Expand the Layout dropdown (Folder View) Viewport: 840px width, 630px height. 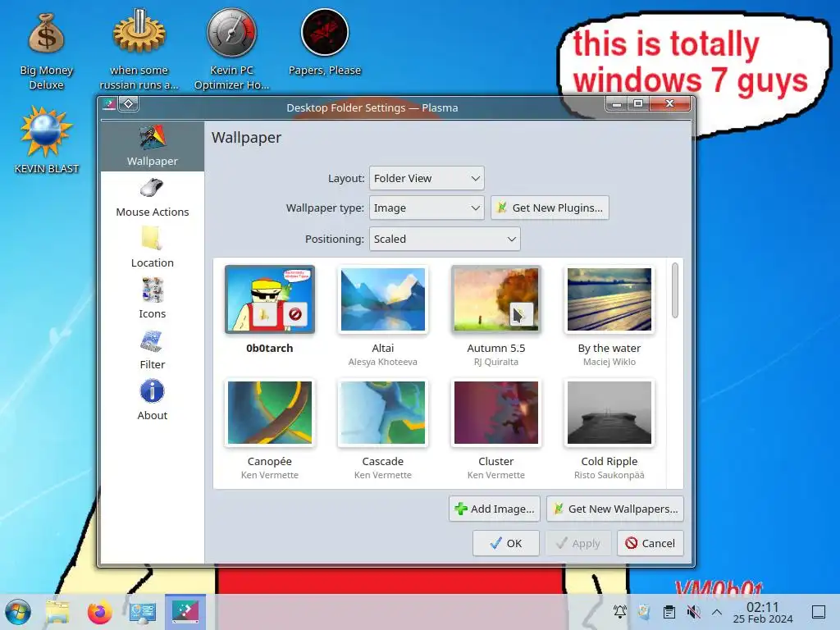427,178
